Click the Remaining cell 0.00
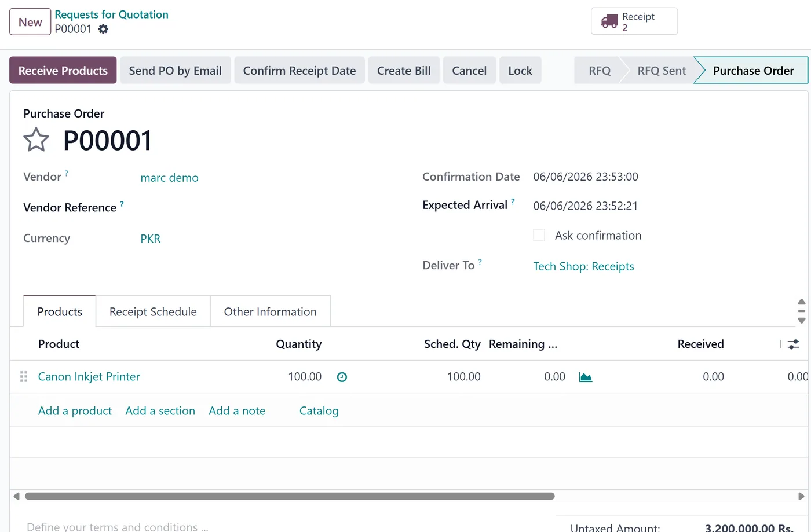This screenshot has width=811, height=532. click(x=554, y=377)
